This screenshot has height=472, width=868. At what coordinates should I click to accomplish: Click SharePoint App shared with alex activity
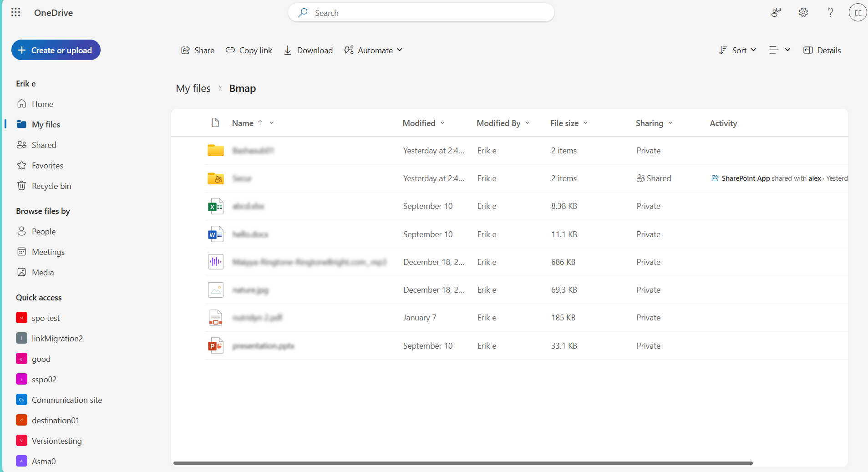coord(779,178)
